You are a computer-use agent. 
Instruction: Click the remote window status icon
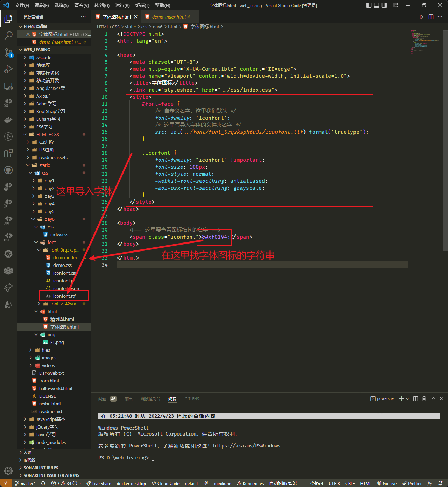click(6, 483)
